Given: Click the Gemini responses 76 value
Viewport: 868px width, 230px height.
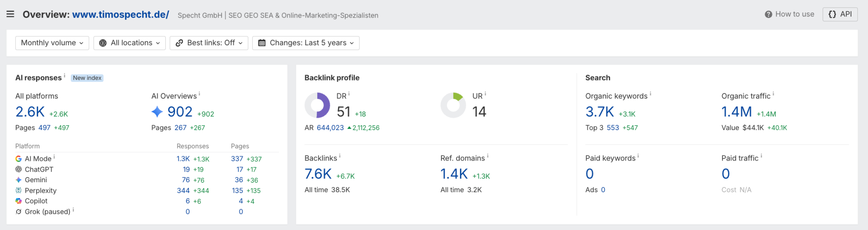Looking at the screenshot, I should pos(186,180).
